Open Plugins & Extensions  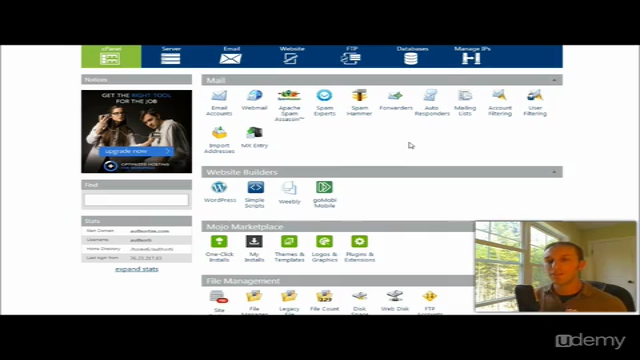point(360,249)
